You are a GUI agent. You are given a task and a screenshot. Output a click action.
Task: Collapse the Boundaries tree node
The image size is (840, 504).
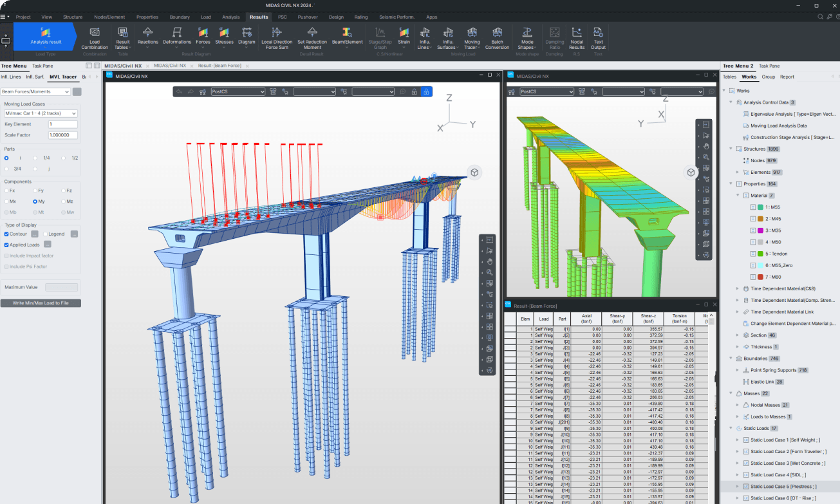(731, 359)
